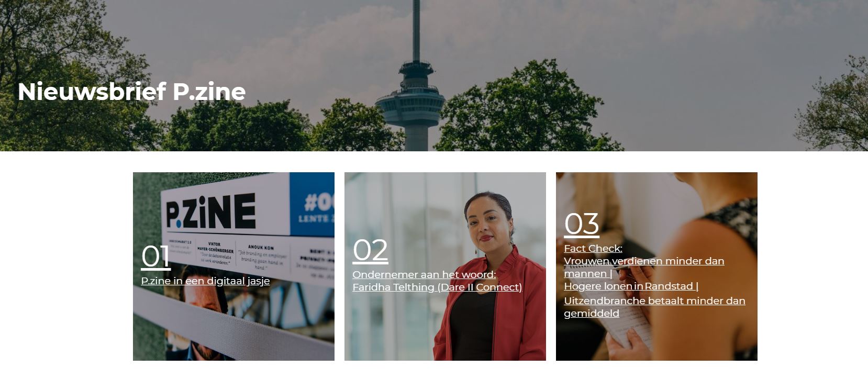Open the Faridha Telthing (Dare II Connect) link
Viewport: 868px width, 389px height.
point(437,287)
